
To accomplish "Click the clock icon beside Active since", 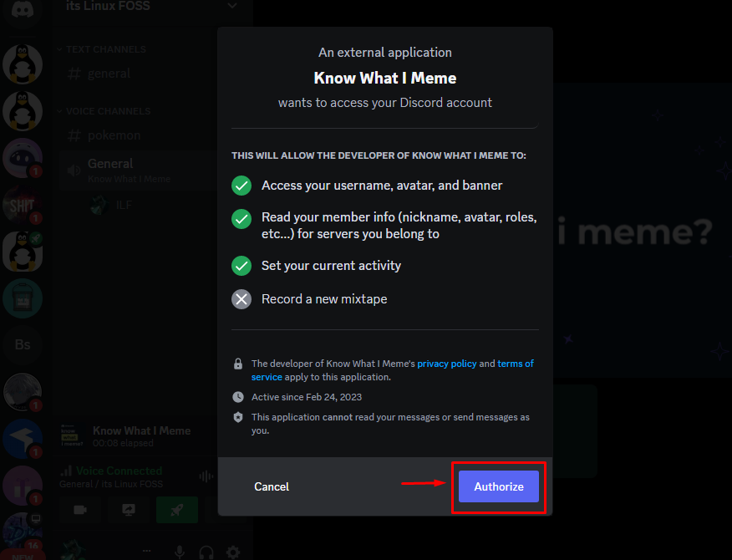I will coord(238,397).
